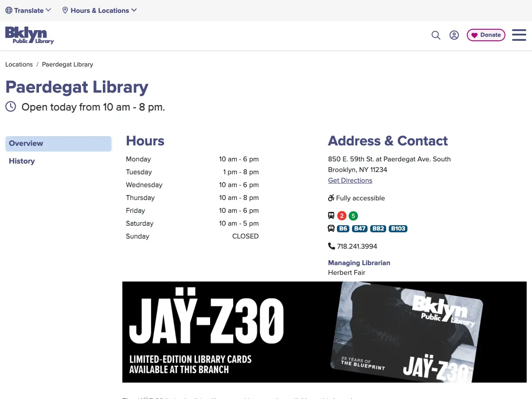
Task: Click the bus icon
Action: click(x=331, y=229)
